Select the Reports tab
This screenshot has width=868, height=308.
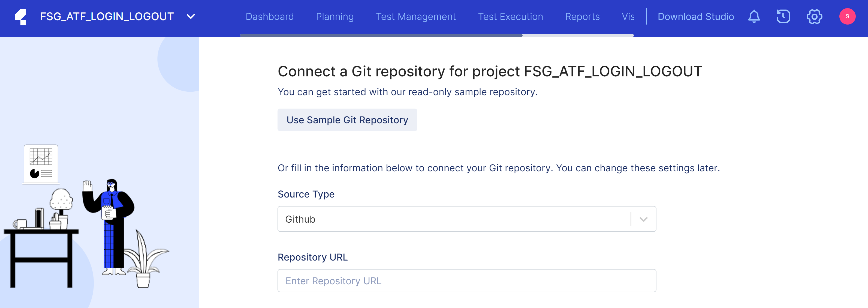pos(582,17)
